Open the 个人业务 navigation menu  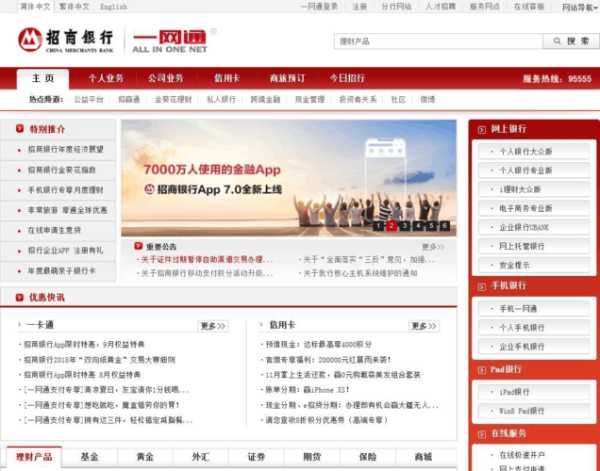106,78
